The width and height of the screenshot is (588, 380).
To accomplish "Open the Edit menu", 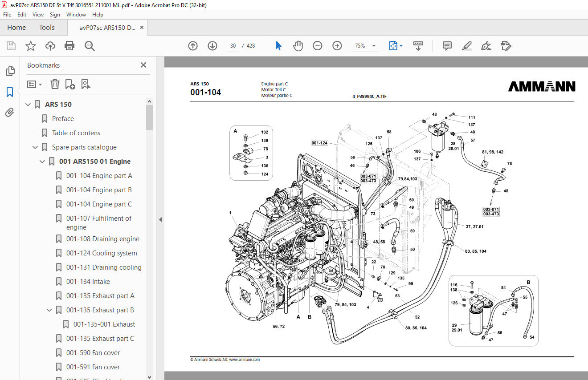I will tap(22, 15).
